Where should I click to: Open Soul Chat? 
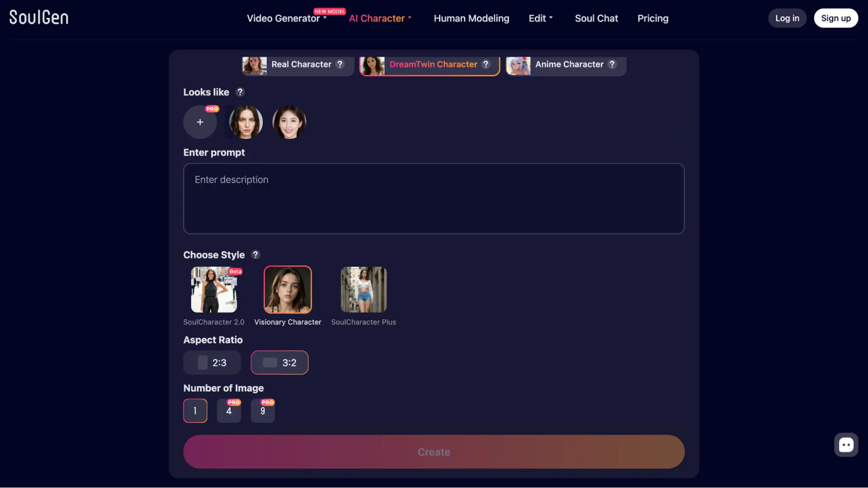coord(596,18)
